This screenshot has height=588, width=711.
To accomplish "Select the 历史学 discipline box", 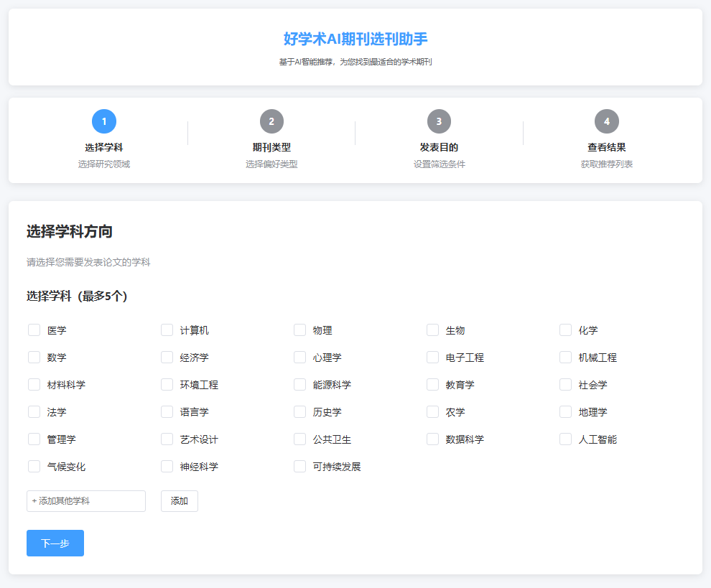I will [299, 411].
